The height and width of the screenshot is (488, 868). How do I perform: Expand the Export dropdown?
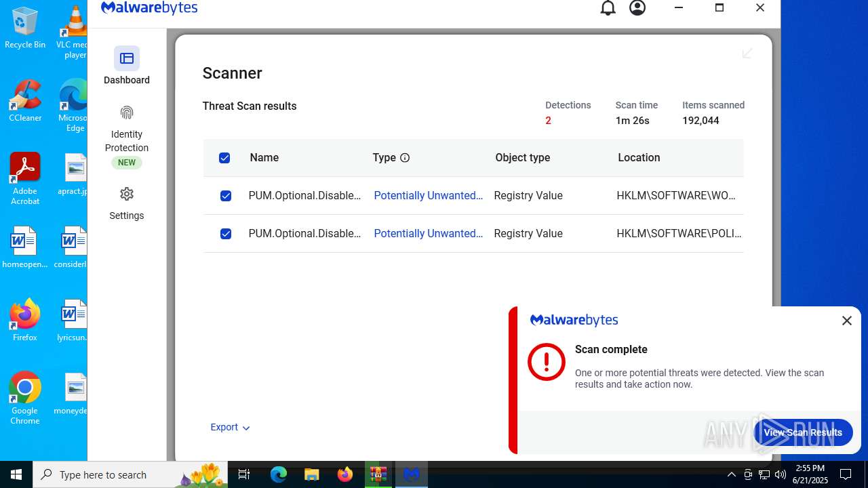pos(230,427)
